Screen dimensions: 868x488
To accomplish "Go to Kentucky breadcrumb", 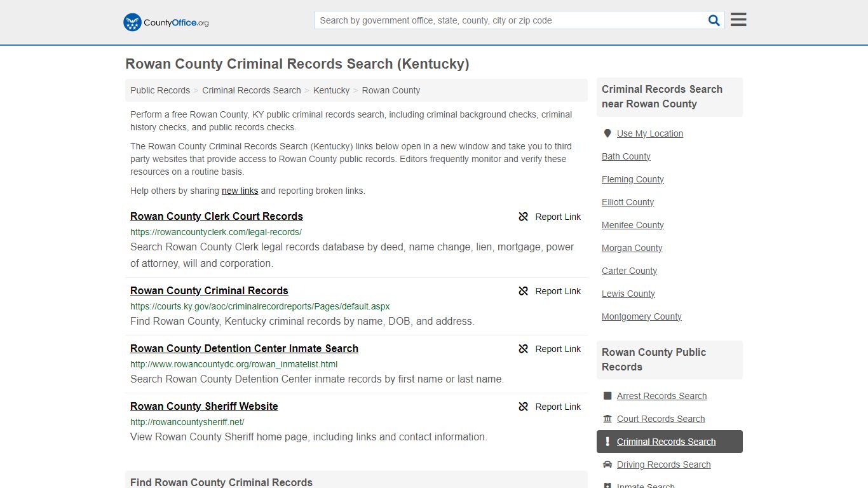I will pos(331,90).
